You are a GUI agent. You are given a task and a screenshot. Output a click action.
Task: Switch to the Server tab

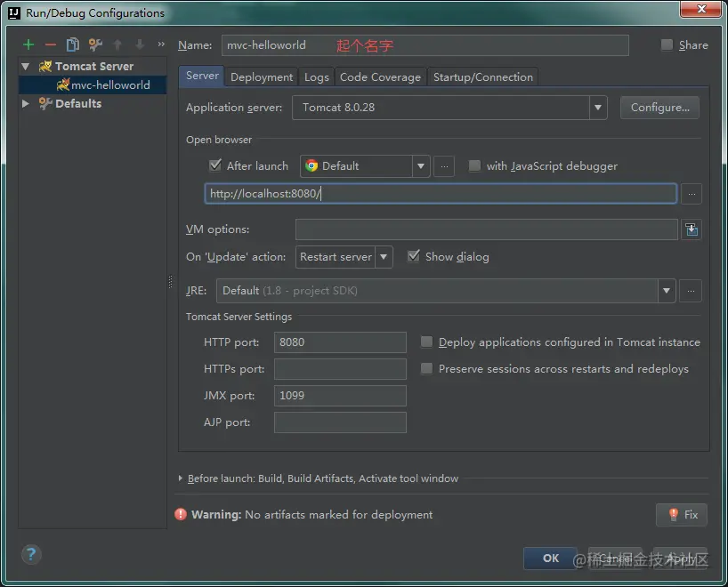coord(202,76)
